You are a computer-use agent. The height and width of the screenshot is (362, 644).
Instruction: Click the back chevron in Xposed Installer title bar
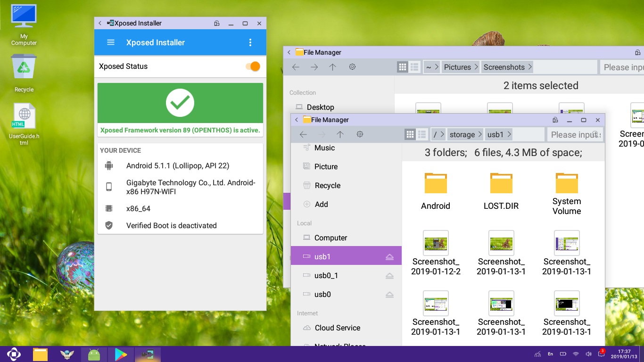tap(100, 23)
